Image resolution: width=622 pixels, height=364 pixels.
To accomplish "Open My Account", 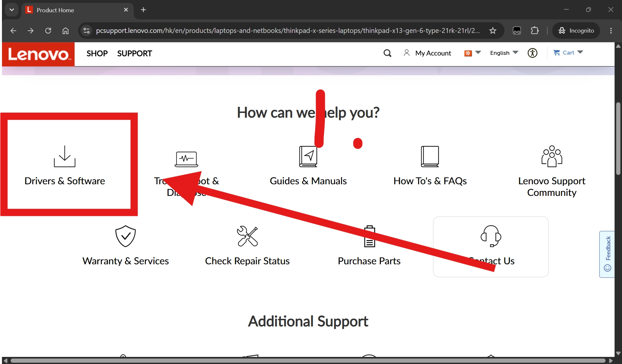I will [x=427, y=53].
